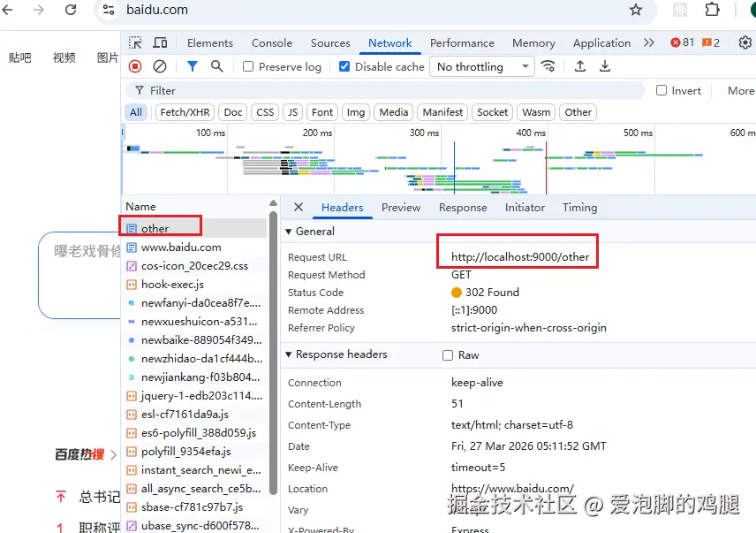Activate the inspect element picker
Viewport: 756px width, 533px height.
135,43
